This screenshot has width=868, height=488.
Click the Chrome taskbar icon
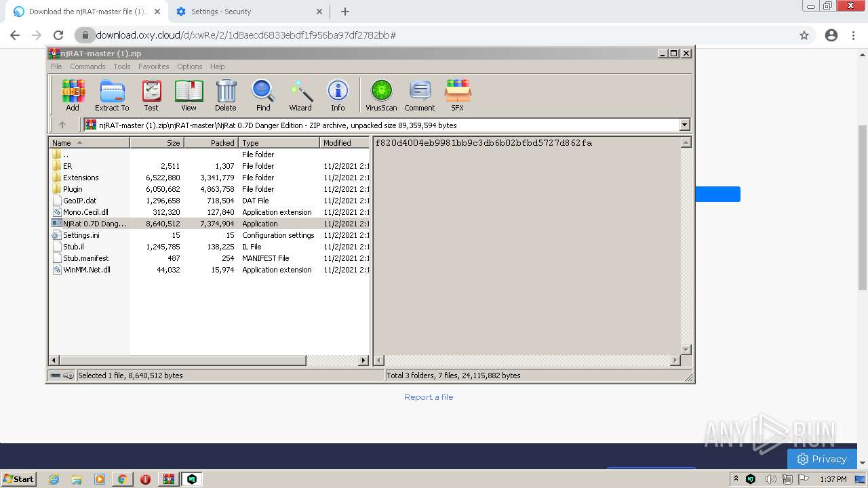[122, 479]
